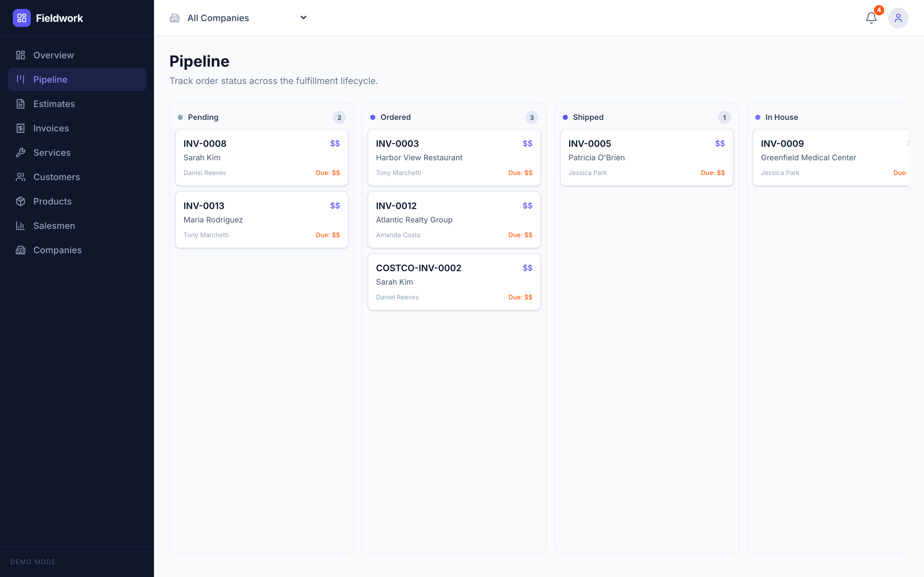Navigate to the Pipeline section

click(x=51, y=79)
